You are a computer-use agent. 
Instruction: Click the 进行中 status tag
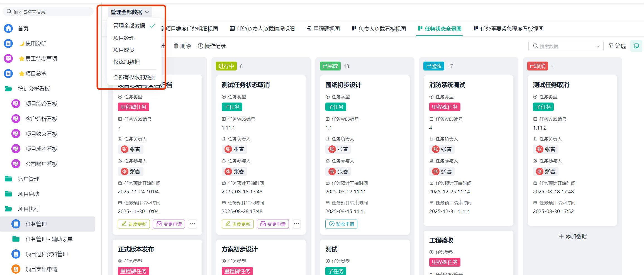click(x=226, y=66)
